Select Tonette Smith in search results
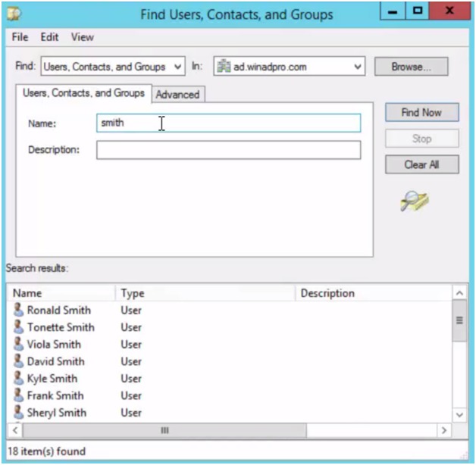Image resolution: width=476 pixels, height=465 pixels. [61, 327]
